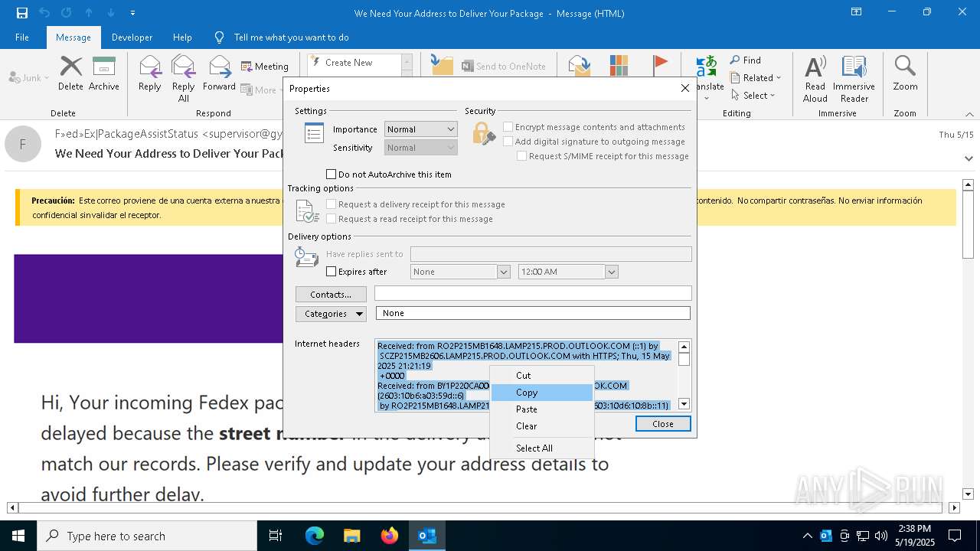This screenshot has height=551, width=980.
Task: Open notification center icon
Action: pos(955,536)
